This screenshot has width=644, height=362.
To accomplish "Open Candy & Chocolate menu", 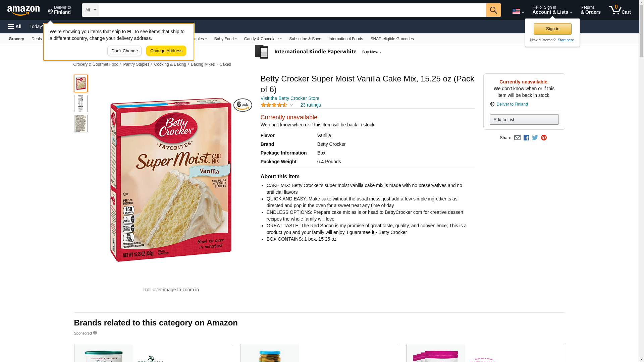I will pos(263,39).
